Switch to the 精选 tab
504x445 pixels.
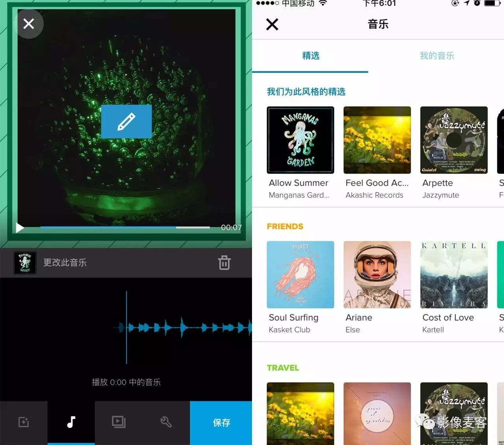(x=311, y=56)
